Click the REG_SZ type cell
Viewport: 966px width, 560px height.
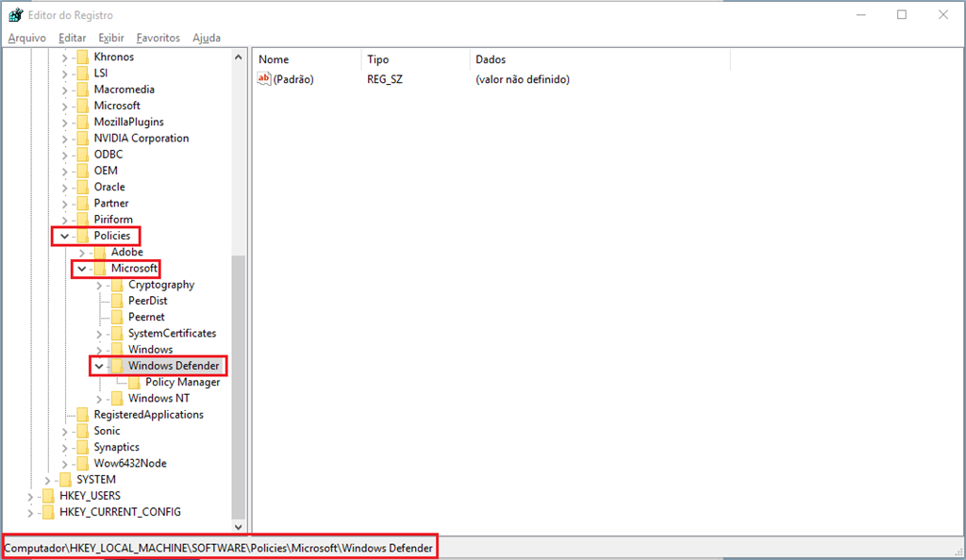(385, 79)
